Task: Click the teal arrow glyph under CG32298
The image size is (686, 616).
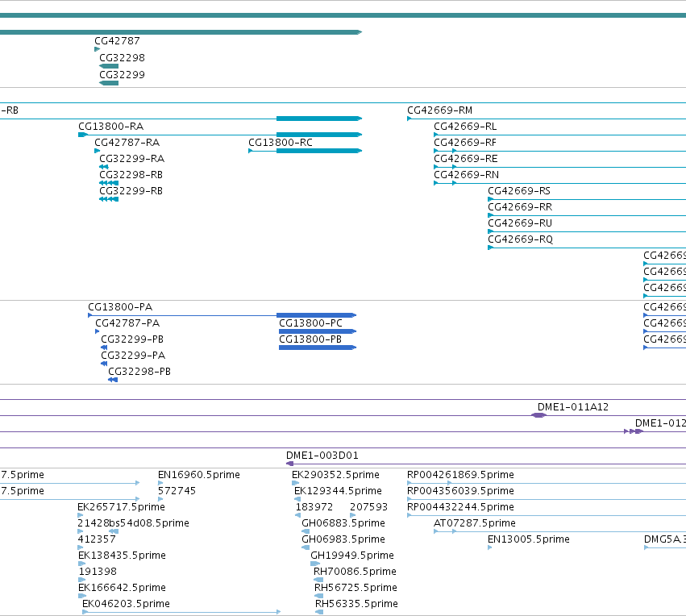Action: (109, 66)
